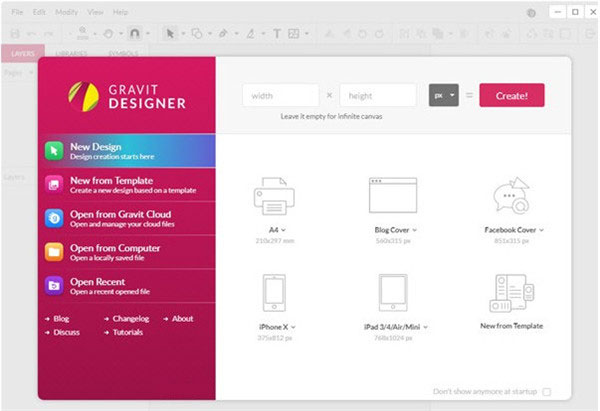
Task: Click the purple Open Recent icon
Action: pos(54,285)
